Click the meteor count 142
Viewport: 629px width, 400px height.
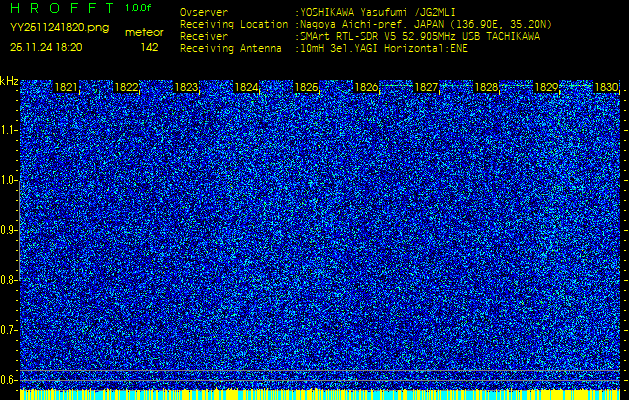149,47
